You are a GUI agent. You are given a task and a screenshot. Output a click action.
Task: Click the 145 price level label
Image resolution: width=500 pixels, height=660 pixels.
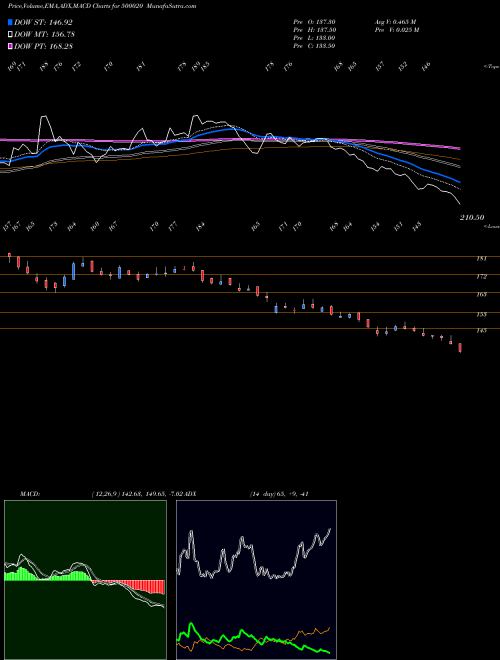click(x=481, y=330)
